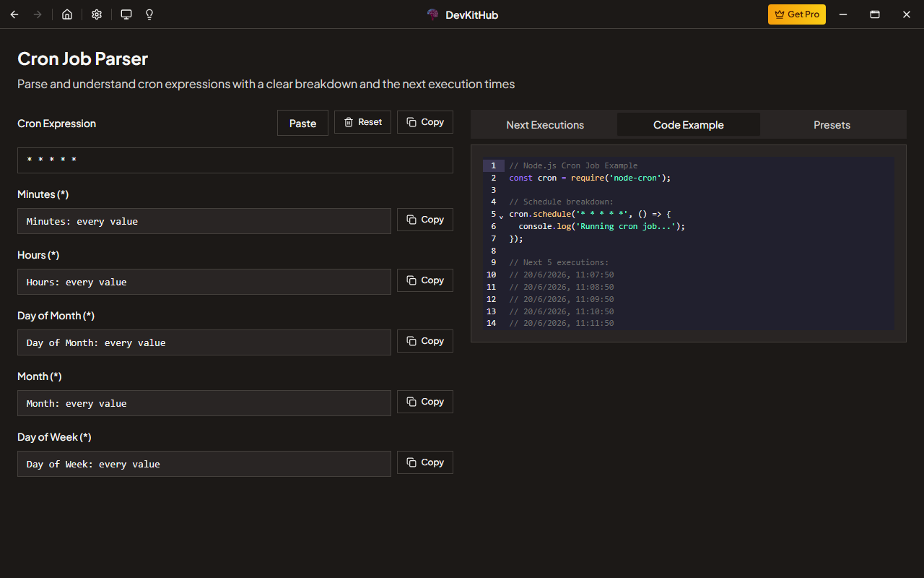The width and height of the screenshot is (924, 578).
Task: Reset the cron expression
Action: (362, 122)
